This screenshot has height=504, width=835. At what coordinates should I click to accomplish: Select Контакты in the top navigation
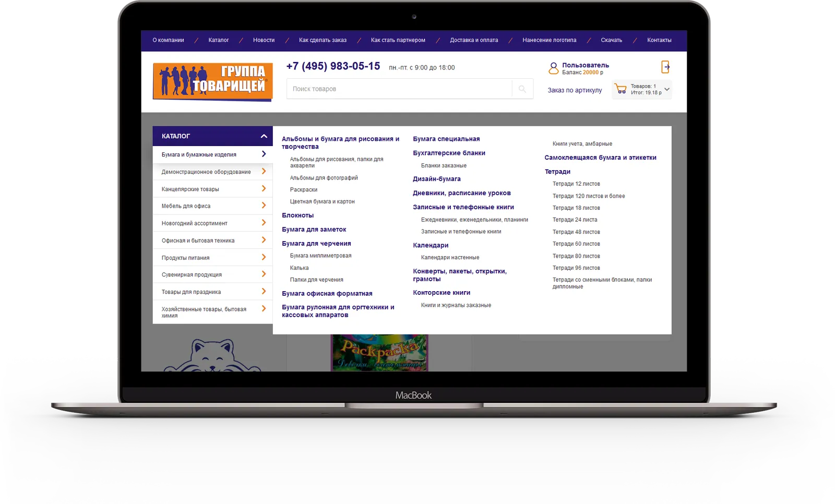(659, 40)
